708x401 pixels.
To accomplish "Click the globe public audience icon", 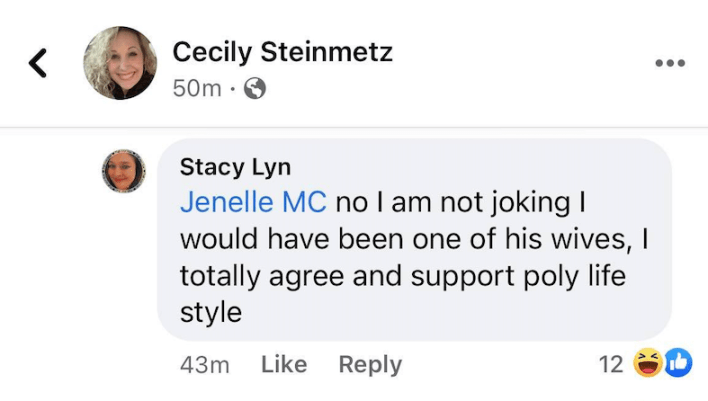I will 255,89.
